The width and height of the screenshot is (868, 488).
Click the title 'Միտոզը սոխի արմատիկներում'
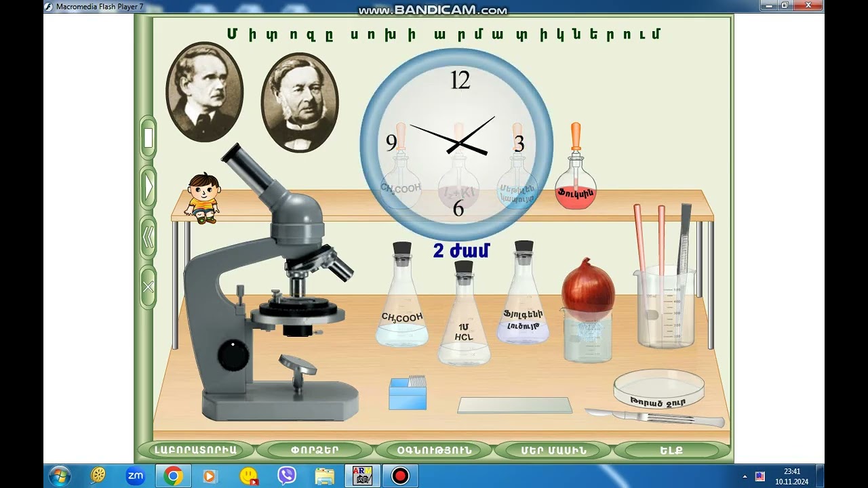click(x=444, y=34)
